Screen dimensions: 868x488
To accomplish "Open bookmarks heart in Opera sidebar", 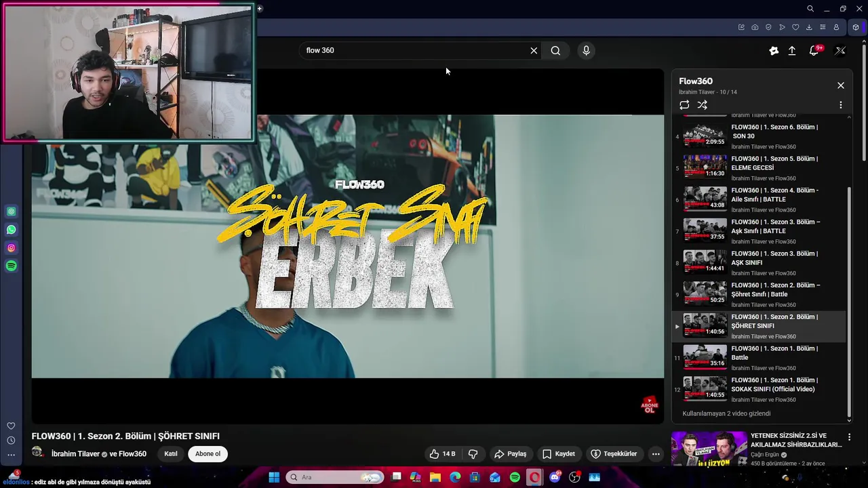I will click(x=11, y=426).
